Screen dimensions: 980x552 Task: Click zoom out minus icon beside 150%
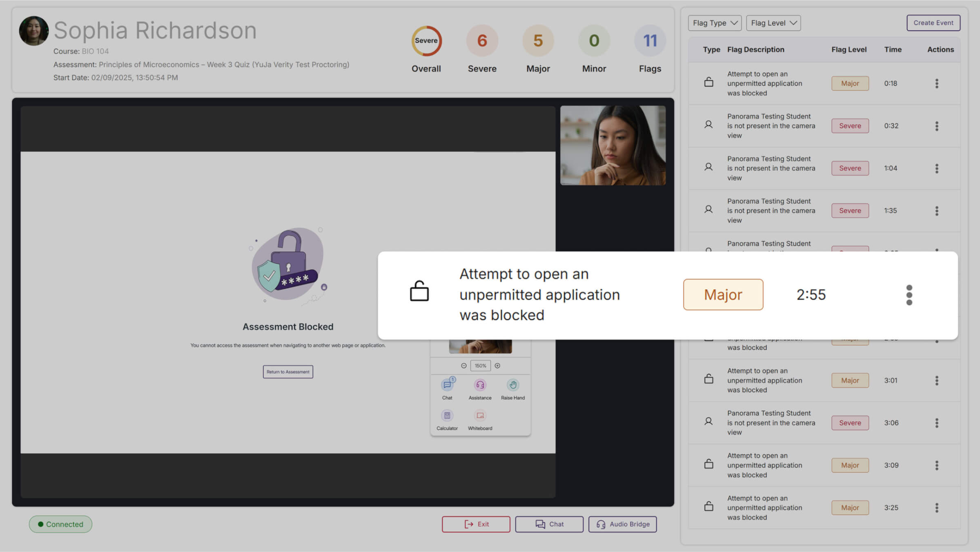point(463,366)
